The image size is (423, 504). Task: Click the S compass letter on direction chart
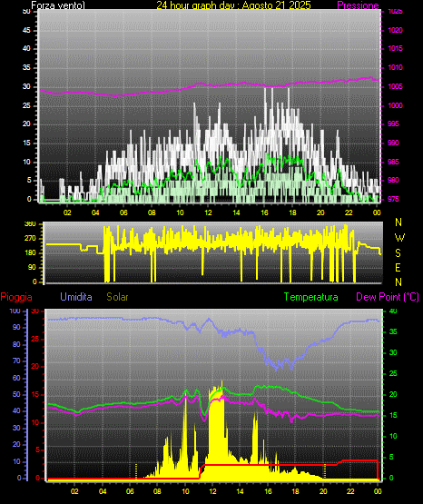[398, 253]
